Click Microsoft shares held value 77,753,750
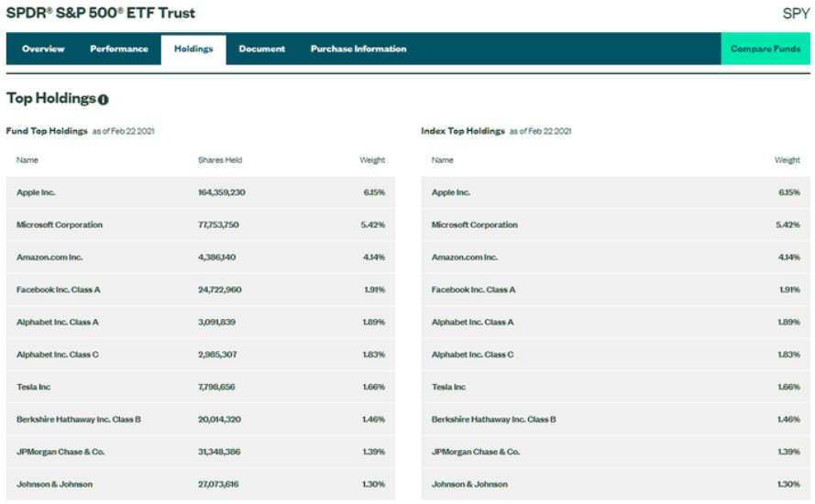815x504 pixels. 218,225
